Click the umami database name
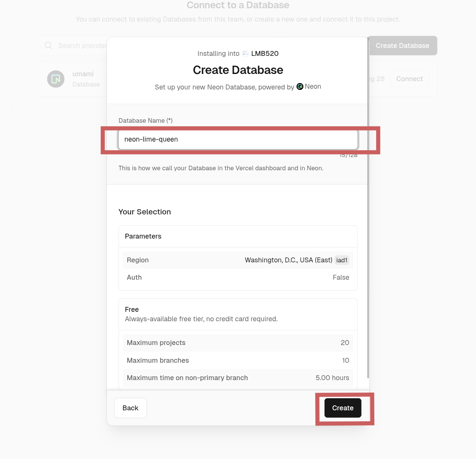 [x=83, y=74]
